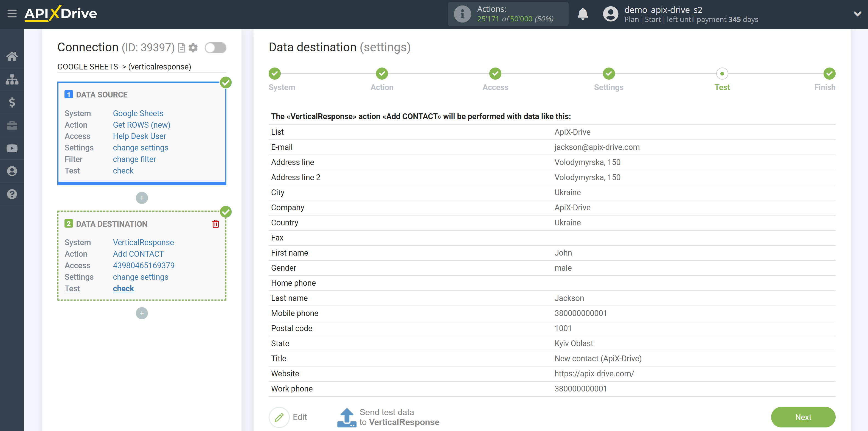Select the First name John value

563,253
